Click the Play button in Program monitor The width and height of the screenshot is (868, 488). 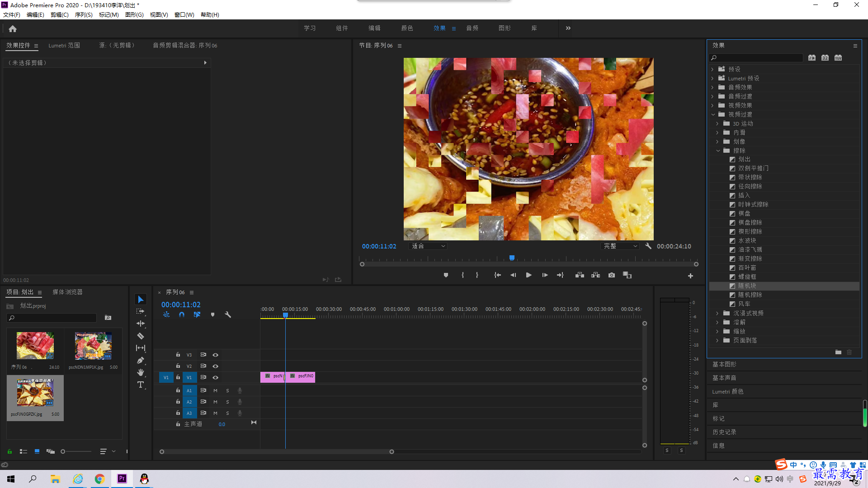pos(528,275)
